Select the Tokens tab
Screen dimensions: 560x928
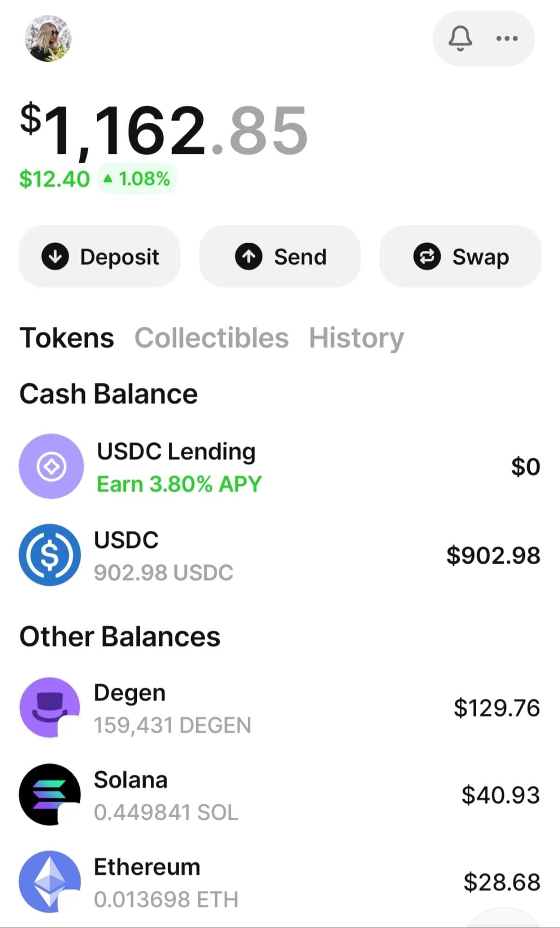(x=67, y=337)
